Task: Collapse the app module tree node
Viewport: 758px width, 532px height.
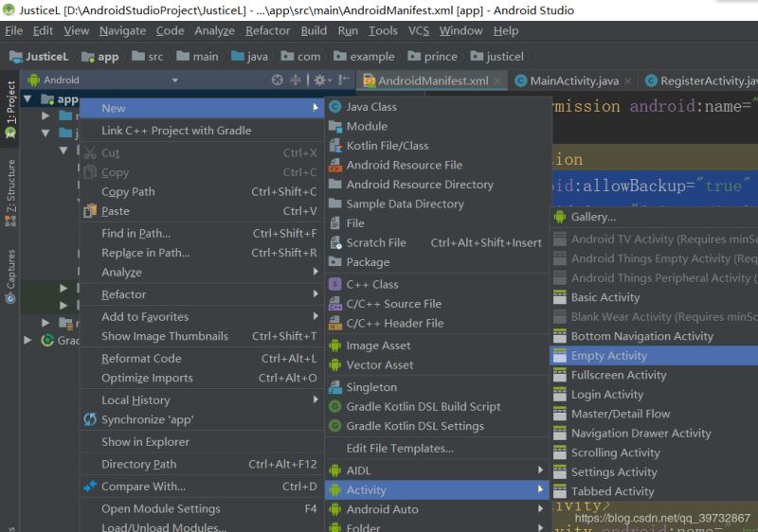Action: coord(27,99)
